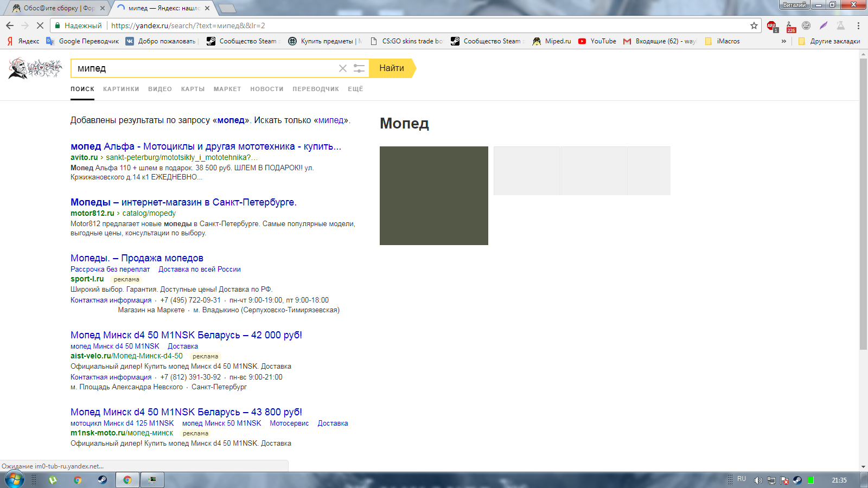Viewport: 868px width, 488px height.
Task: Search only for the original query мипед
Action: (331, 120)
